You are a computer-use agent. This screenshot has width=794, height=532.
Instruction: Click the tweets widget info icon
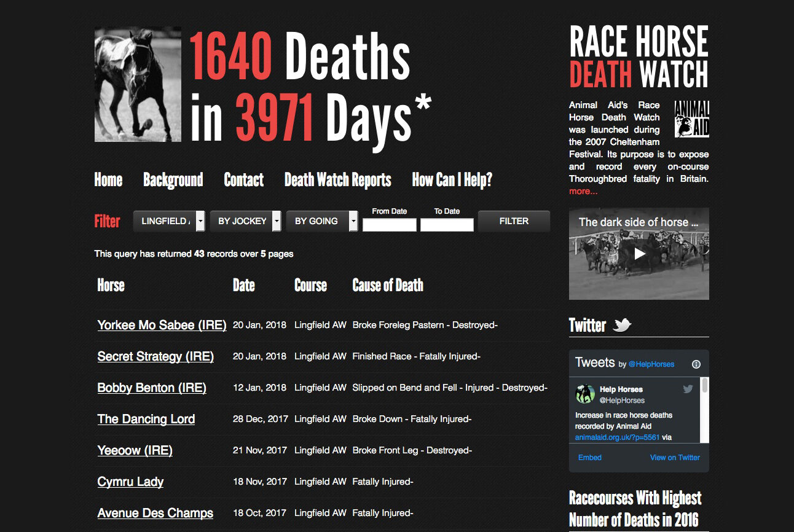click(696, 364)
